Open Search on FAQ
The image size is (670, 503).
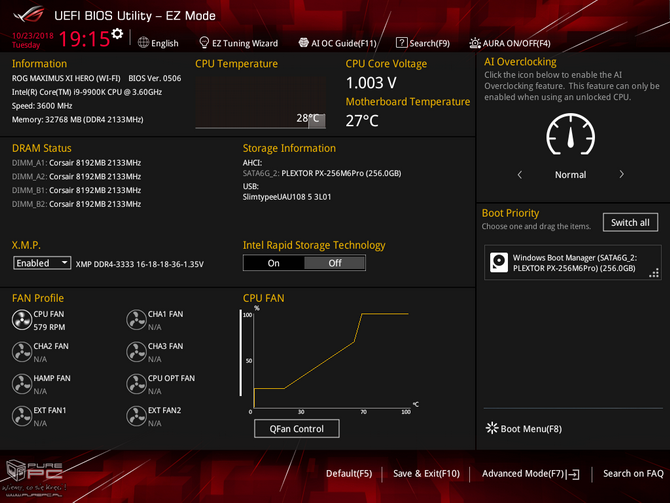[x=633, y=474]
